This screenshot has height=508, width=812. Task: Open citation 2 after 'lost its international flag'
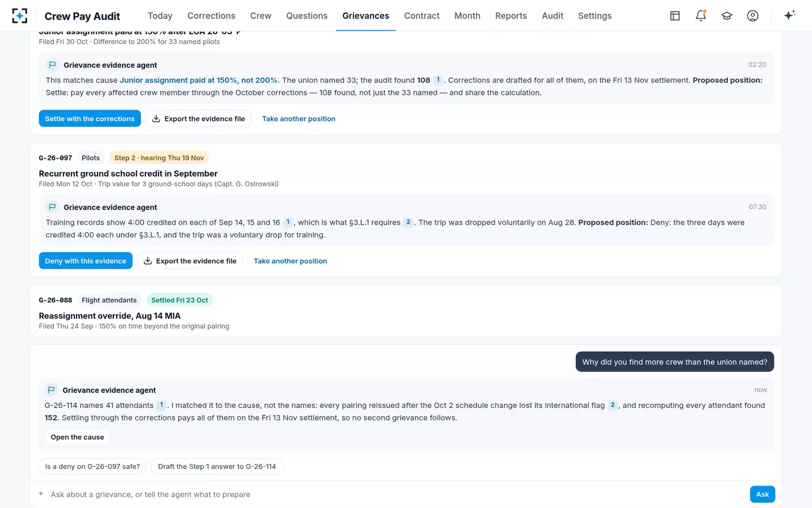point(612,405)
